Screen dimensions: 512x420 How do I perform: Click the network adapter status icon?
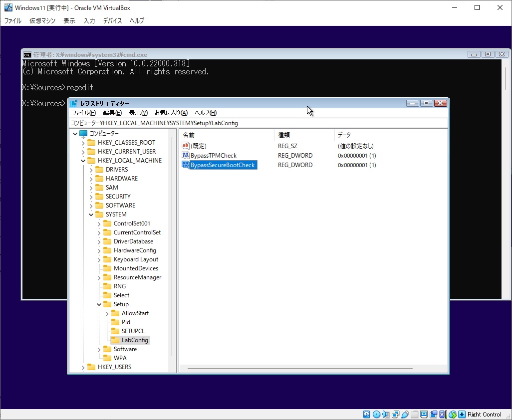395,415
